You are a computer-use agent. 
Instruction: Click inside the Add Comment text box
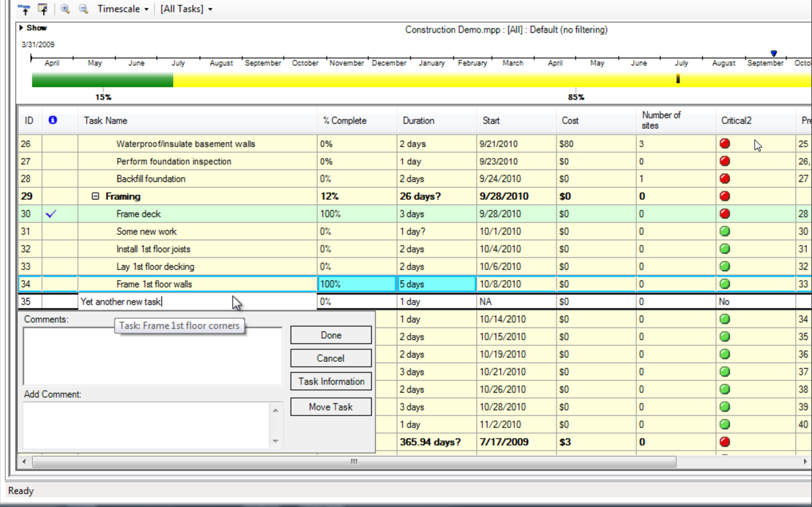click(x=147, y=425)
